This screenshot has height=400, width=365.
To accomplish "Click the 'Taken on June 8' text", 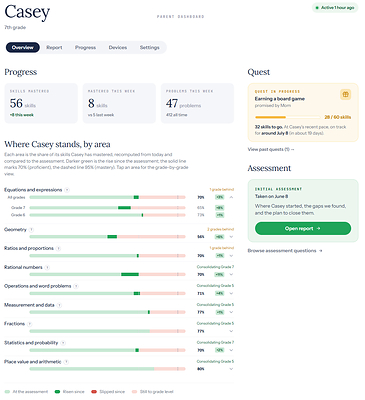I will 271,197.
